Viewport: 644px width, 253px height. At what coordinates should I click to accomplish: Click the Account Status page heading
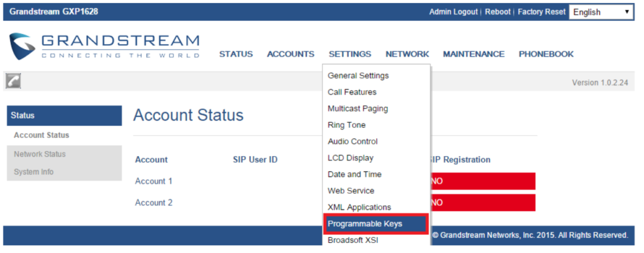tap(188, 115)
